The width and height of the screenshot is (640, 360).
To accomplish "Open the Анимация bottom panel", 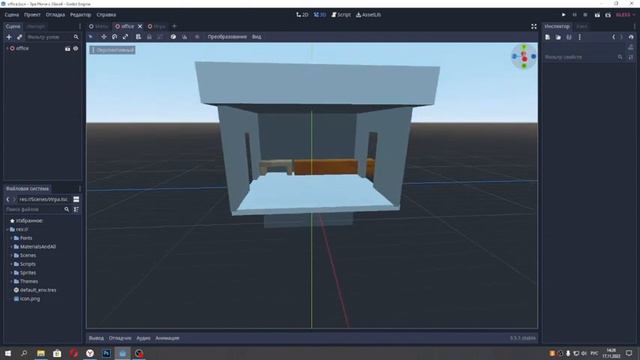I will [167, 338].
